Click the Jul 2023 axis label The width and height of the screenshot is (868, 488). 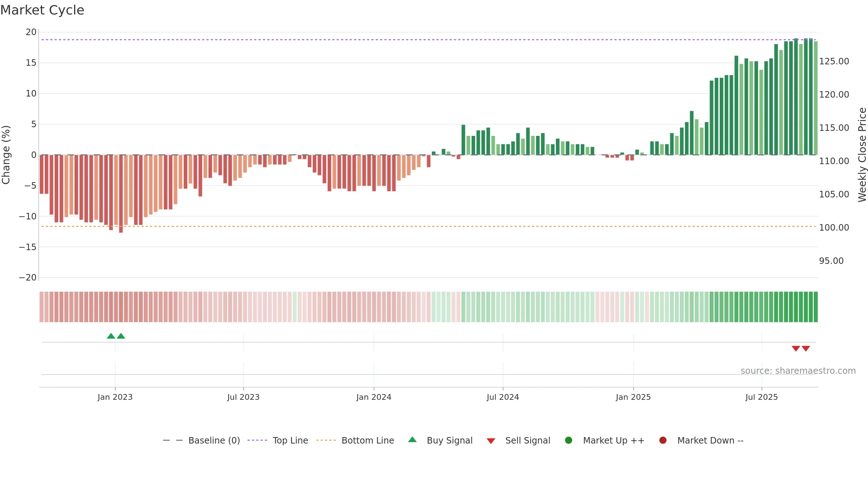pos(243,397)
